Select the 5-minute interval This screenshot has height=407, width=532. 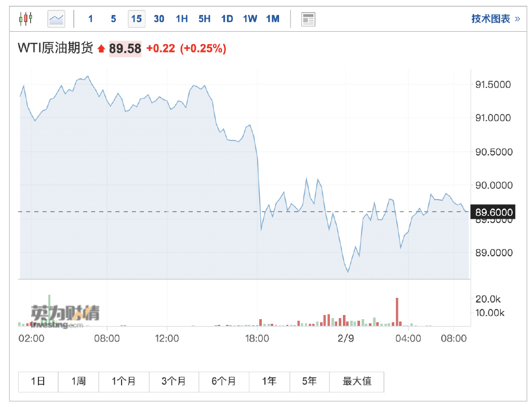(x=113, y=19)
